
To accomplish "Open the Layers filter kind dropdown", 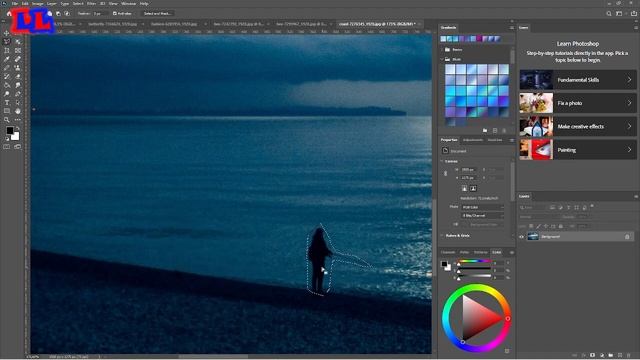I will click(x=533, y=207).
